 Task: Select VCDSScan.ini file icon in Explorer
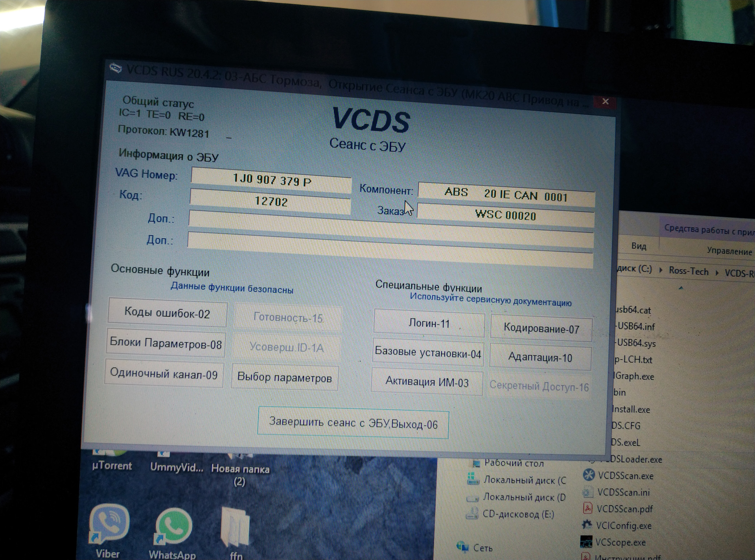coord(587,492)
